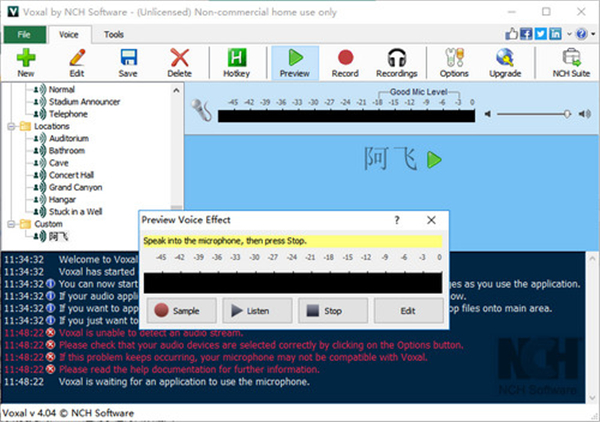Open the NCH Suite toolbar icon
Viewport: 600px width, 422px height.
[x=572, y=62]
